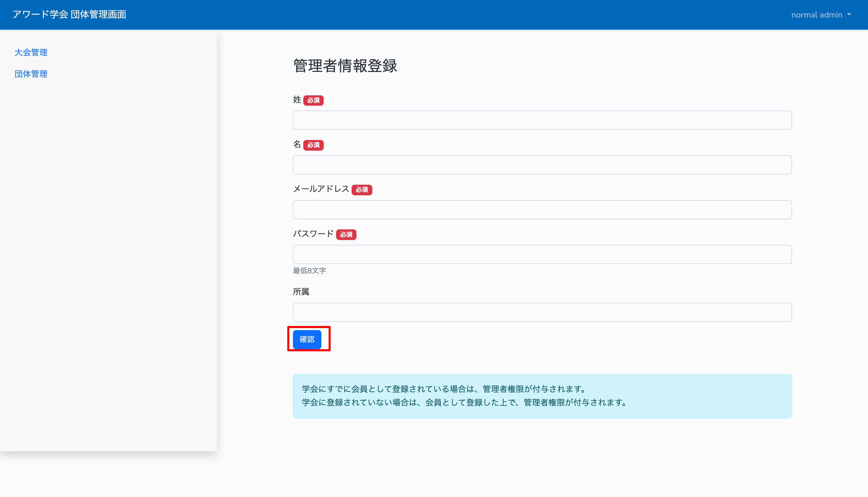Click the 必須 badge next to 姓
The width and height of the screenshot is (868, 497).
coord(313,100)
